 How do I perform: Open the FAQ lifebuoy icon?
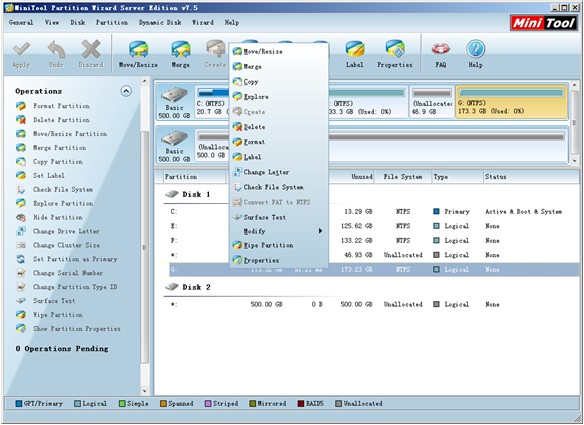pyautogui.click(x=441, y=55)
